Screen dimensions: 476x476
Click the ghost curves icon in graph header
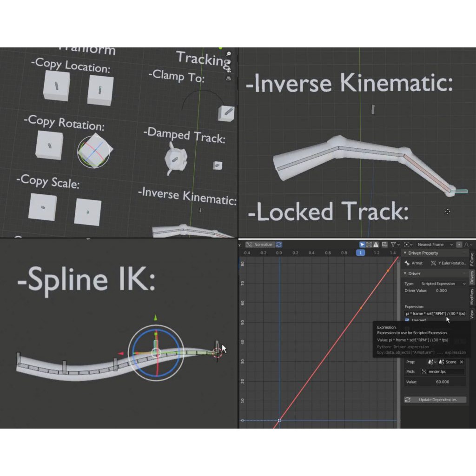coord(384,245)
